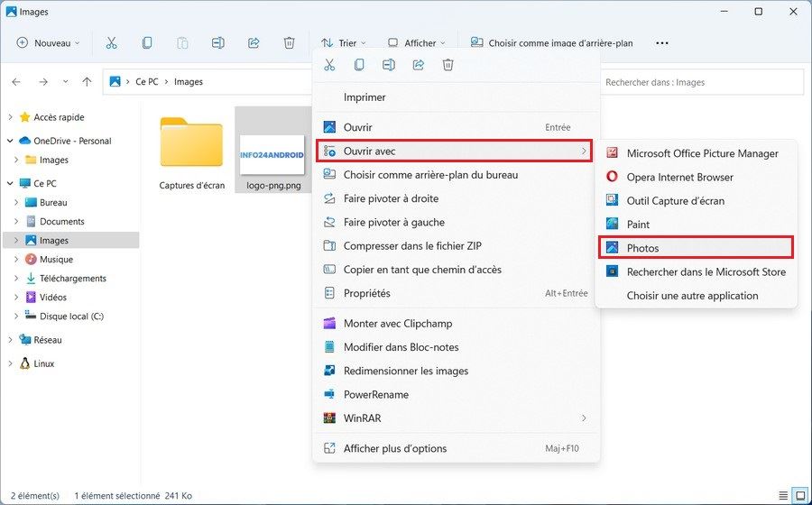Screen dimensions: 812x505
Task: Go forward with the right arrow button
Action: tap(43, 82)
